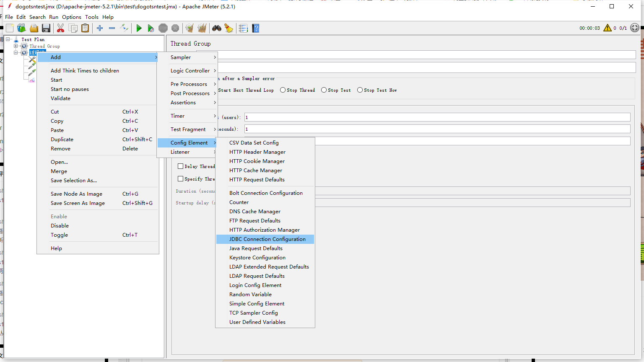Click the Copy toolbar icon

coord(73,28)
